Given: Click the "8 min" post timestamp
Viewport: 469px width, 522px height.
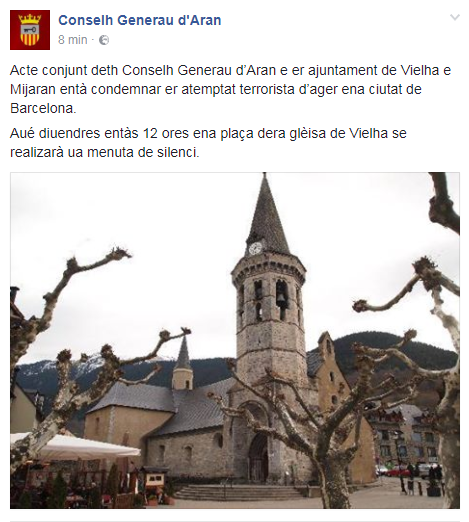Looking at the screenshot, I should [73, 40].
